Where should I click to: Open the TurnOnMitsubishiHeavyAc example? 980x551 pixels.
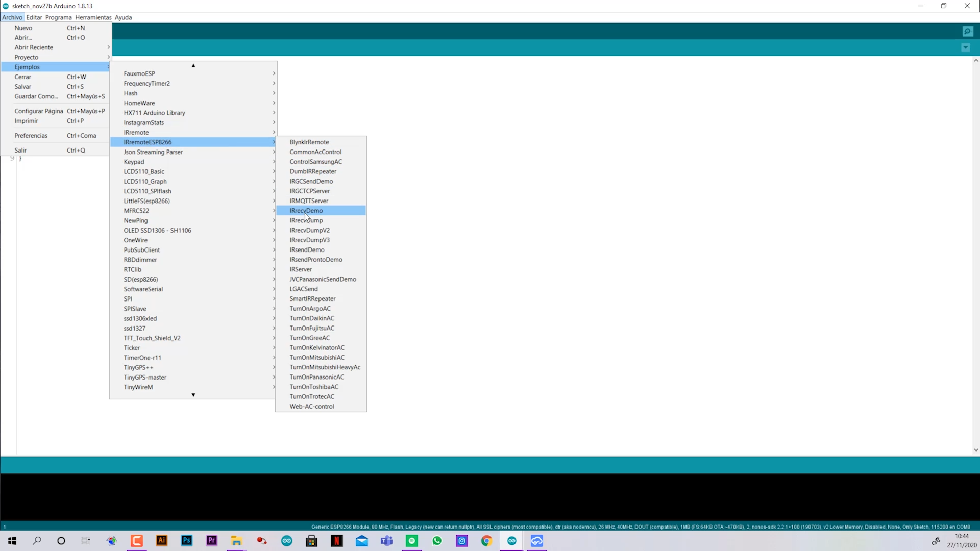[321, 367]
